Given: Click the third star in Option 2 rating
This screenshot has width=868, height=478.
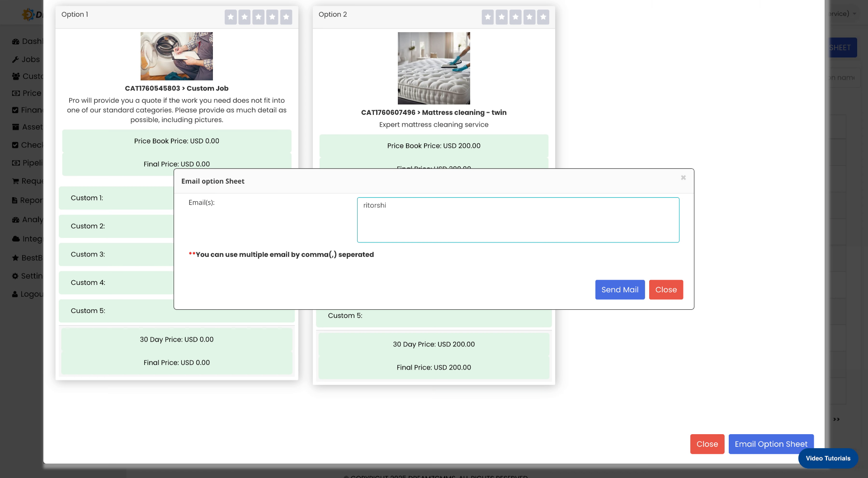Looking at the screenshot, I should coord(515,17).
